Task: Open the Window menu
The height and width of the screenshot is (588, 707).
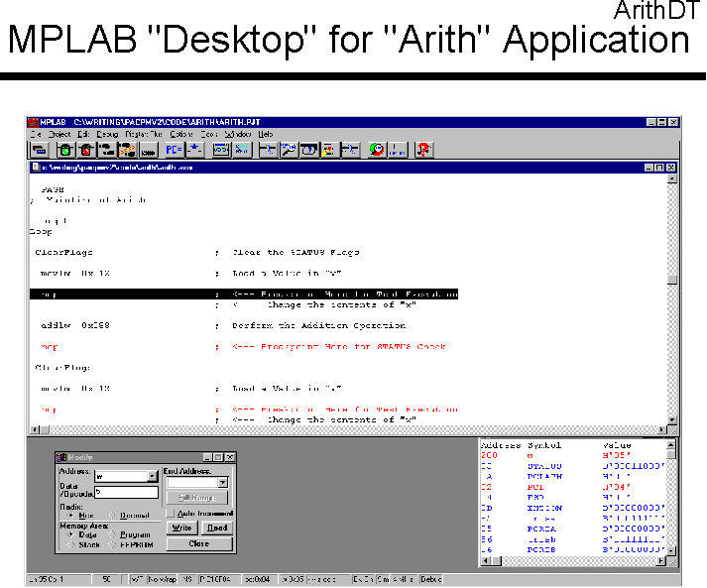Action: 238,134
